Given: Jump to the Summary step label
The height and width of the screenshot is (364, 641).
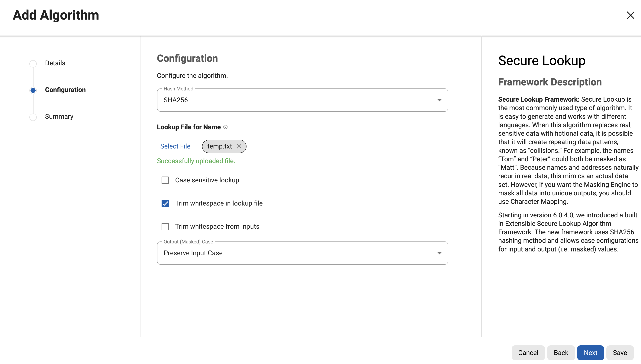Looking at the screenshot, I should coord(59,117).
